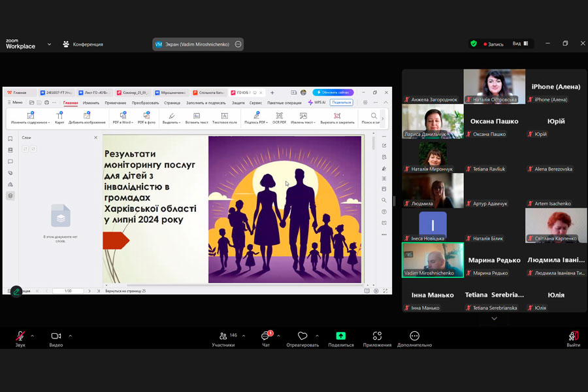Viewport: 588px width, 392px height.
Task: Click the red Выйти leave button
Action: coord(573,336)
